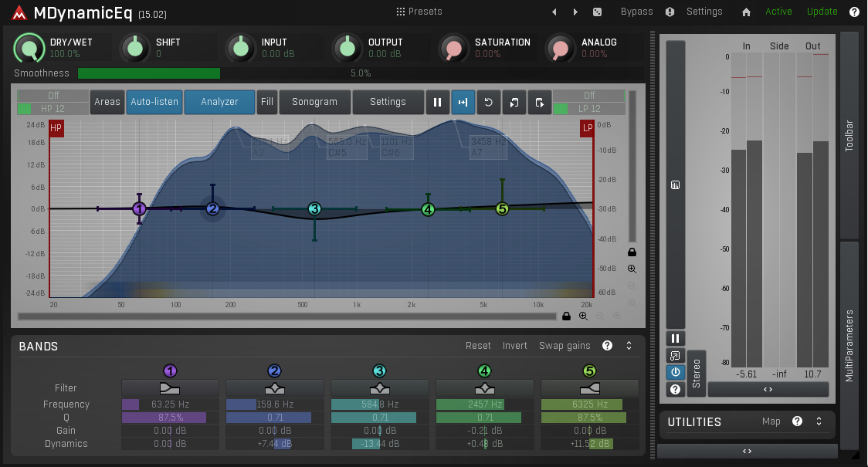
Task: Invert the band gains
Action: 515,345
